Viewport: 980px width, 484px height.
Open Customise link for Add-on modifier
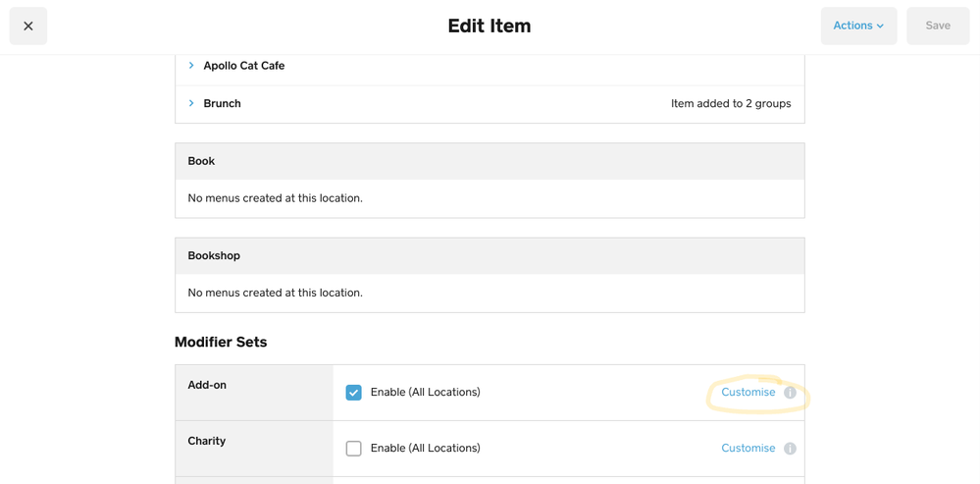coord(748,393)
